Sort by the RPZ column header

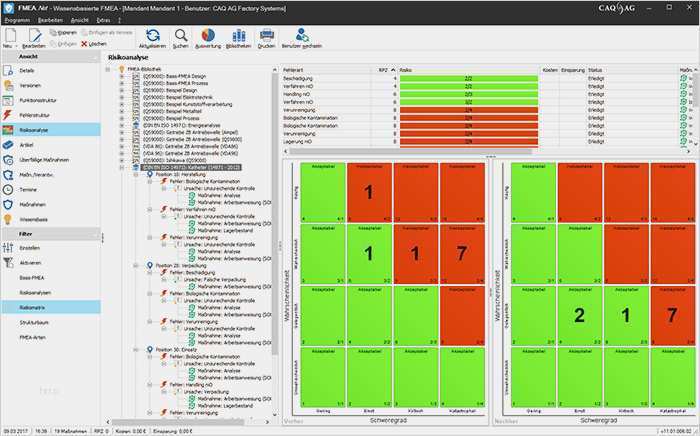[x=383, y=70]
